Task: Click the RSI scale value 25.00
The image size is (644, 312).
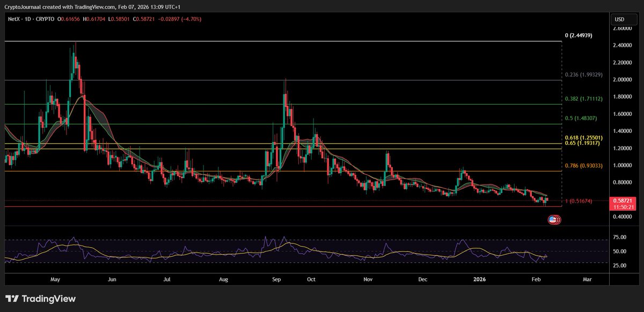Action: (x=619, y=265)
